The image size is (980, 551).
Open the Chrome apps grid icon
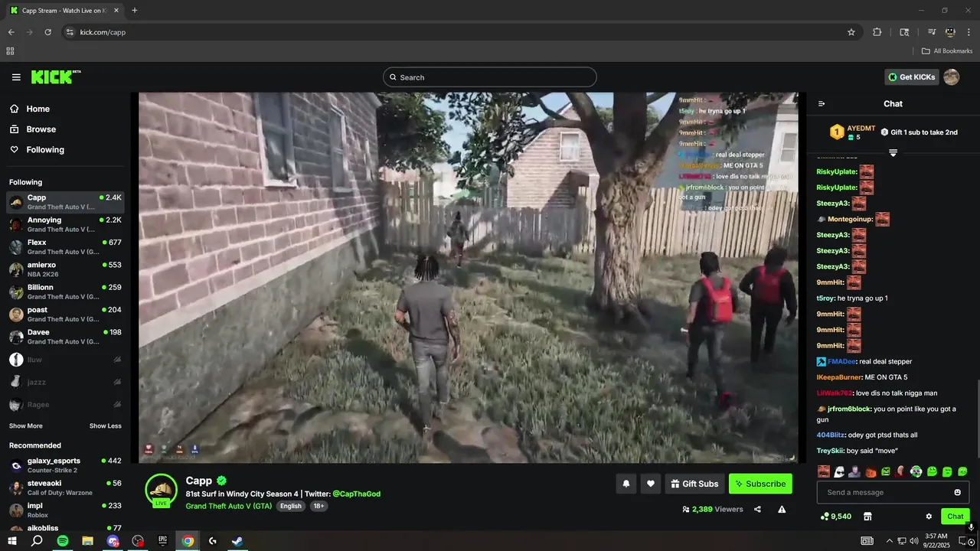click(10, 51)
